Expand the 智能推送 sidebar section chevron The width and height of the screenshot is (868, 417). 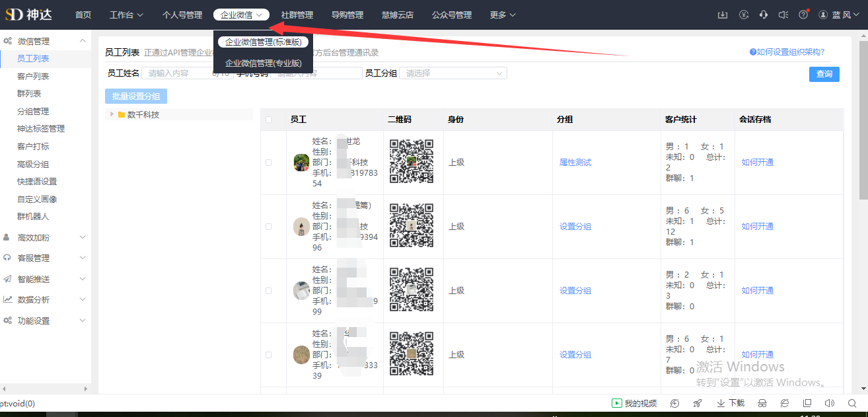83,279
